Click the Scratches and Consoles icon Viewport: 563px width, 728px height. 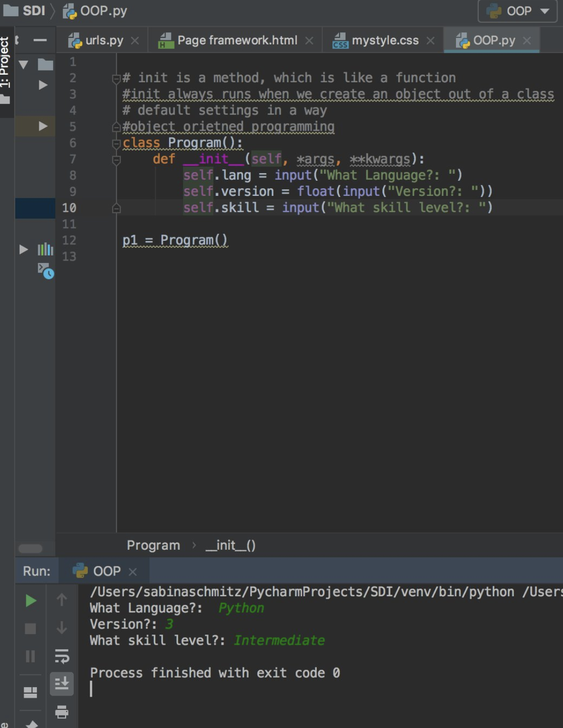pyautogui.click(x=45, y=271)
